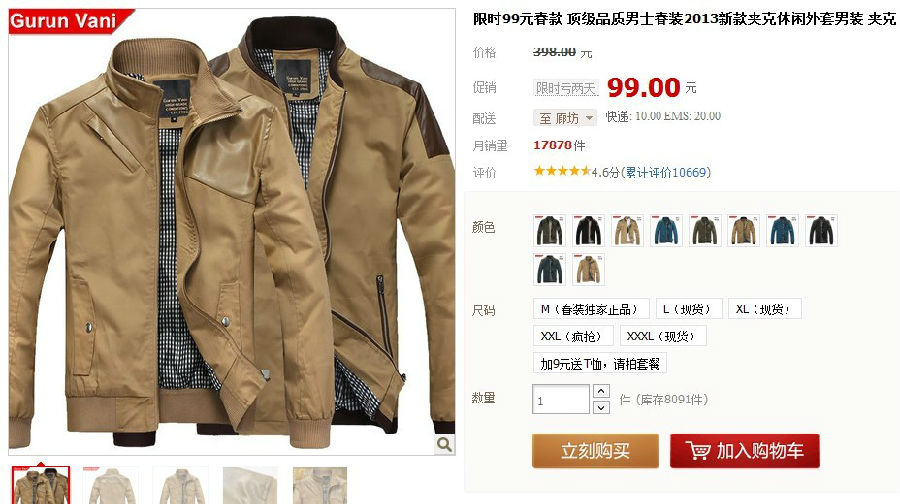Open the 累计评价10669 reviews link

click(x=668, y=172)
